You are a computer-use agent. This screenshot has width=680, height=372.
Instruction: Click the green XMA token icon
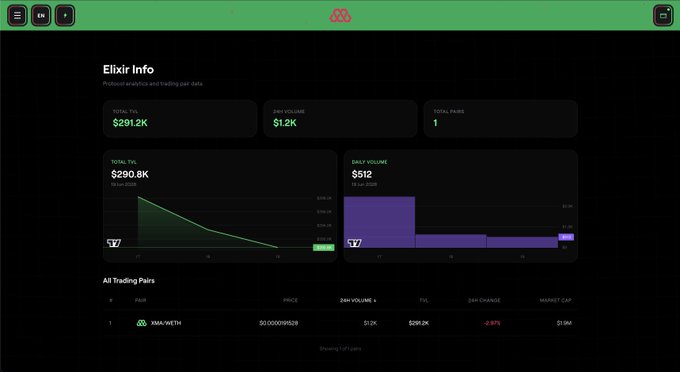141,323
